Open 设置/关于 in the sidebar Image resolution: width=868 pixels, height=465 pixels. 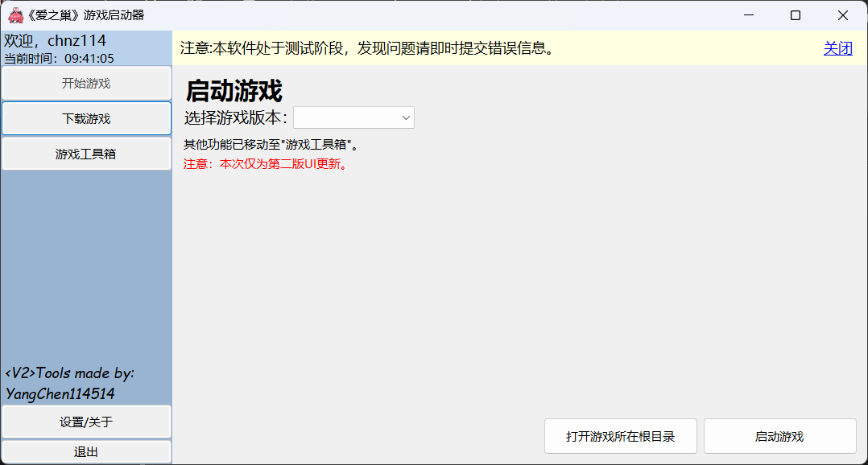click(86, 422)
